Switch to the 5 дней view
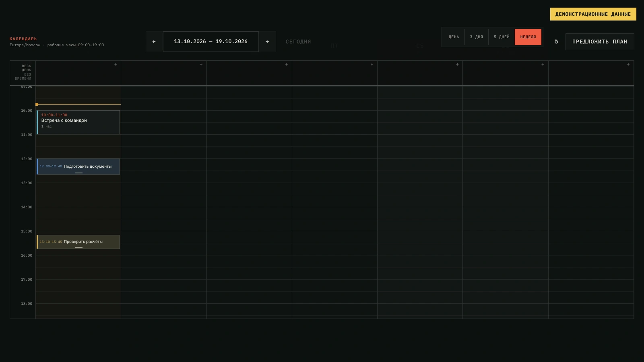Viewport: 644px width, 362px height. (x=502, y=37)
